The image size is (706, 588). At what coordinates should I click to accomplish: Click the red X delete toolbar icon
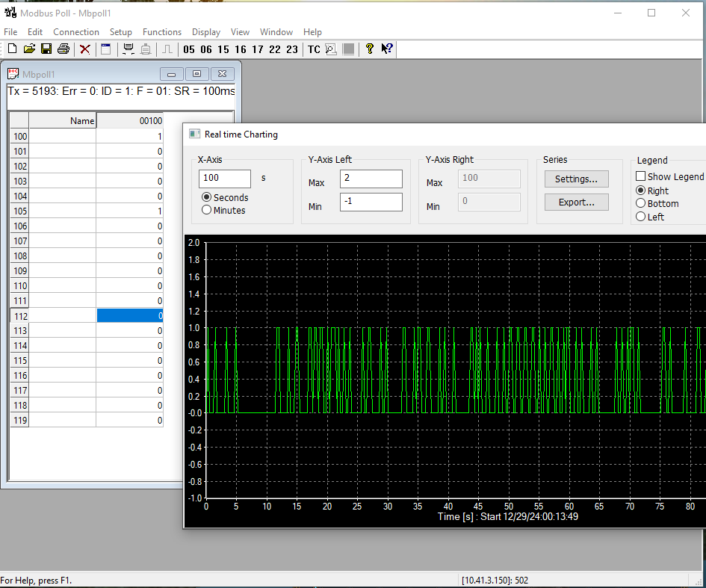[x=84, y=49]
